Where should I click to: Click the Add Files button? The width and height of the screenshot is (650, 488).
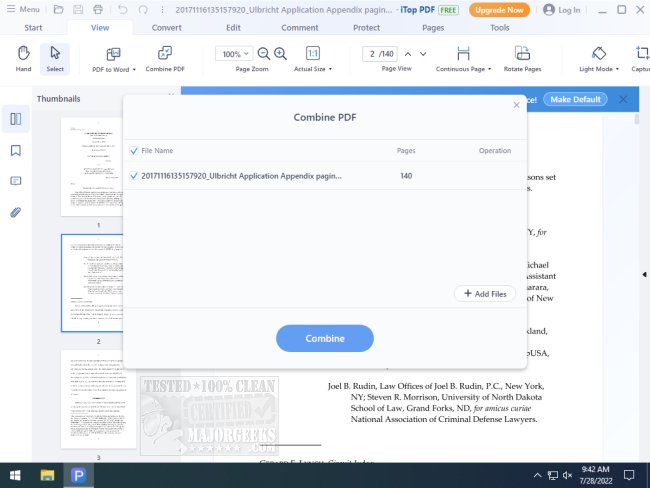pos(485,294)
